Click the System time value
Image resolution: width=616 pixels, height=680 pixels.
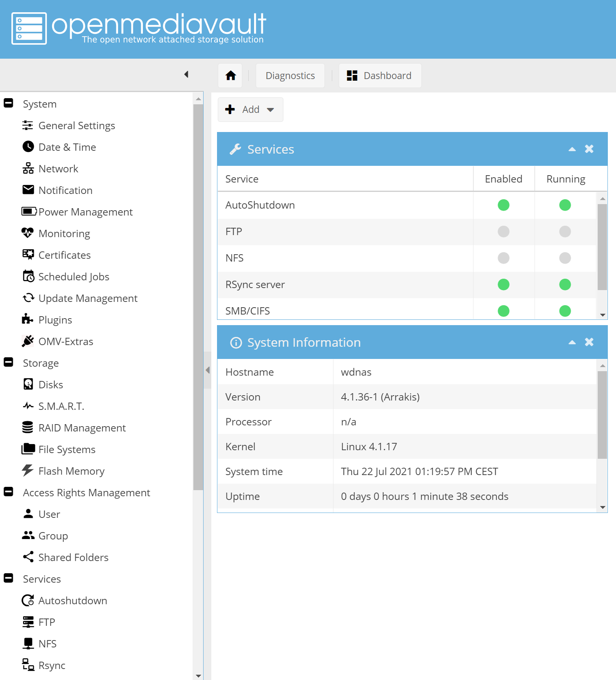[419, 471]
